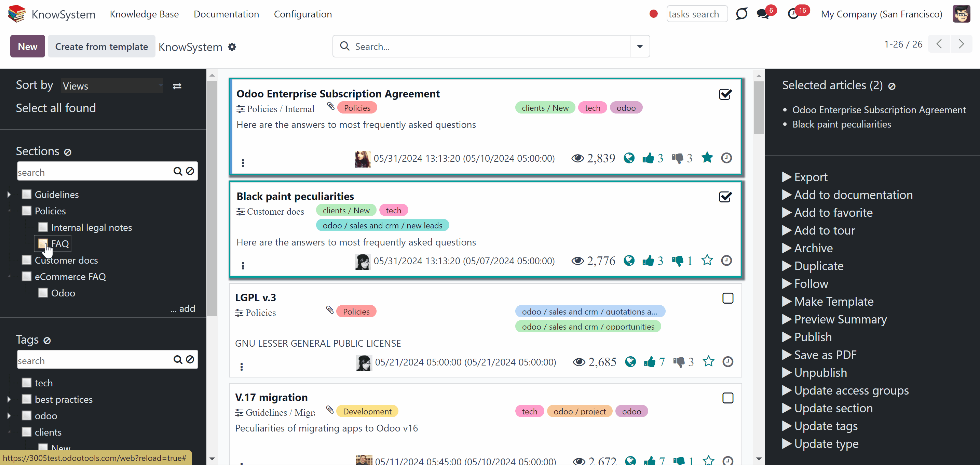Open the chat bubble refresh icon
Screen dimensions: 980x465
(x=741, y=14)
